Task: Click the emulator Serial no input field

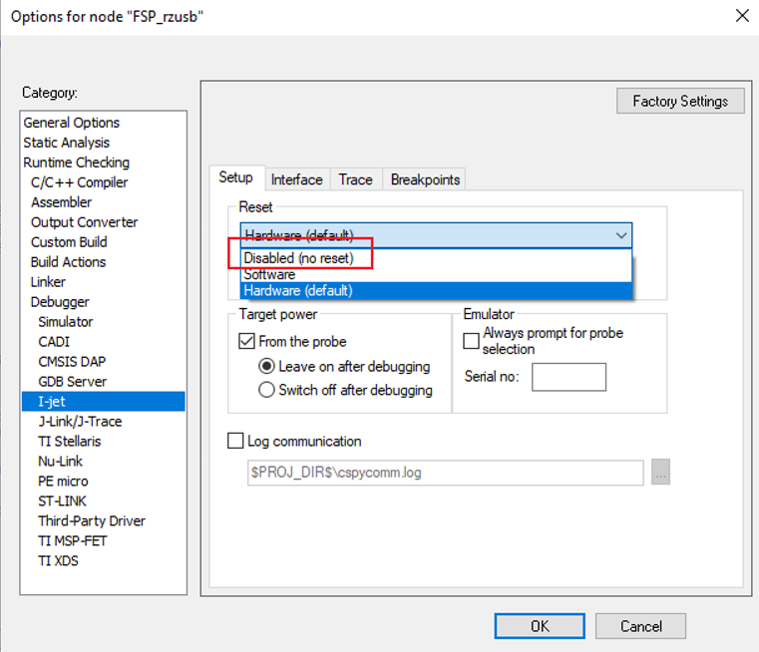Action: point(568,377)
